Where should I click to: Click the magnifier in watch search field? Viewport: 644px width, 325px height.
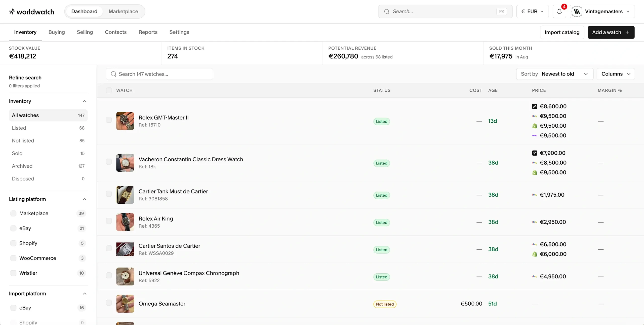(113, 74)
